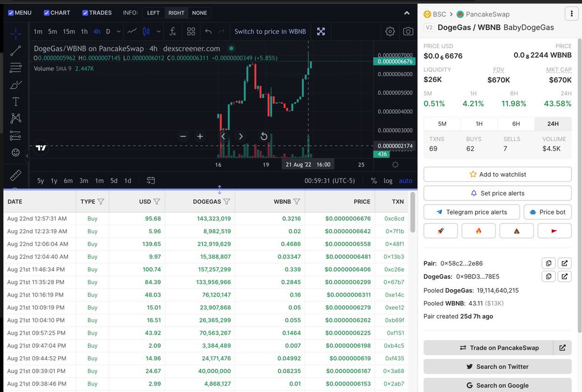Open the DogeGas token address in explorer
Image resolution: width=582 pixels, height=392 pixels.
[564, 276]
